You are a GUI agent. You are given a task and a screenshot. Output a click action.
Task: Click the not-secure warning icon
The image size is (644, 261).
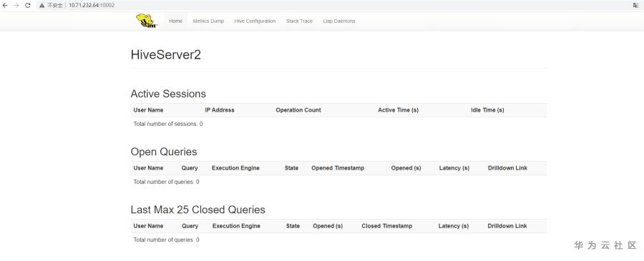(x=42, y=6)
